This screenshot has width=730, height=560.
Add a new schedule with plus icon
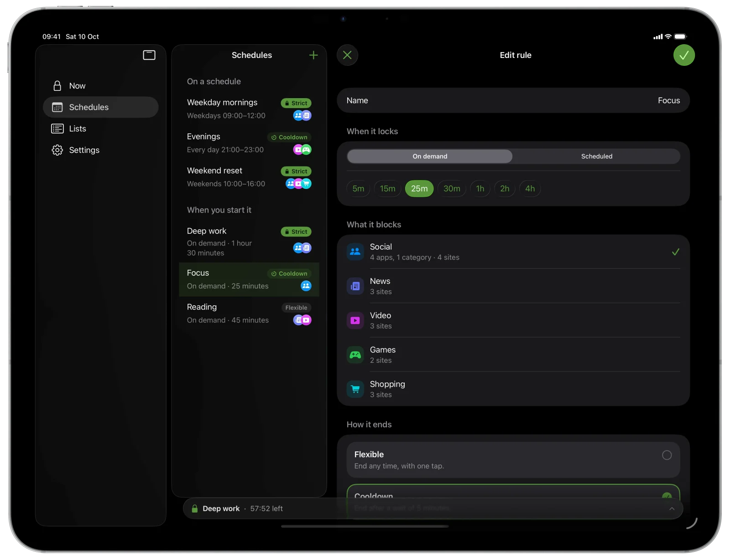[313, 55]
